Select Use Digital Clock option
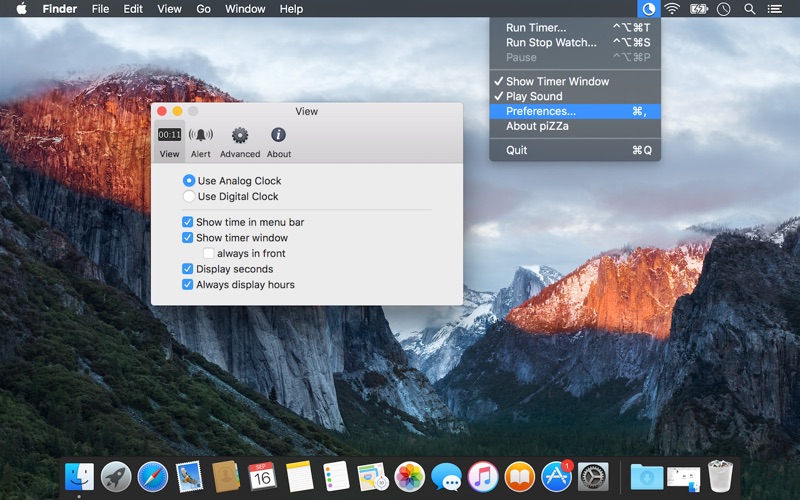The height and width of the screenshot is (500, 800). (x=231, y=196)
